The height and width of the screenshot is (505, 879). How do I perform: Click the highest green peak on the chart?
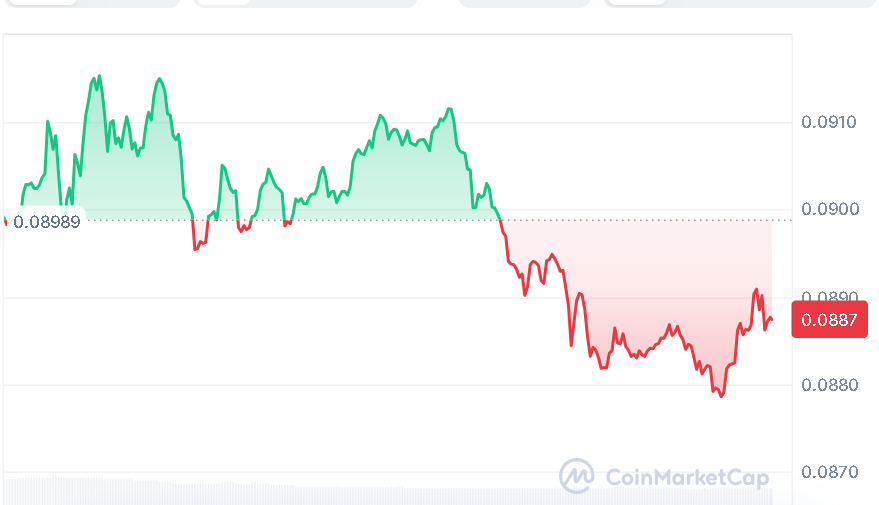[97, 77]
